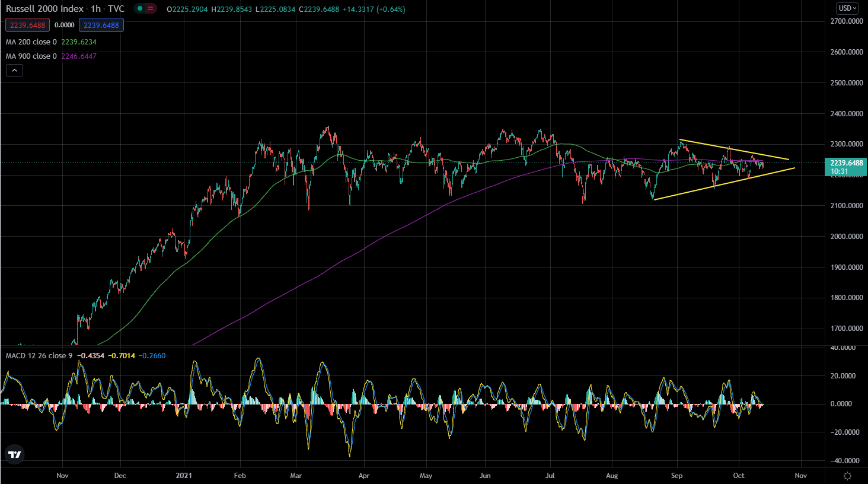The image size is (868, 484).
Task: Click the 1700.0000 price axis label
Action: pyautogui.click(x=846, y=329)
